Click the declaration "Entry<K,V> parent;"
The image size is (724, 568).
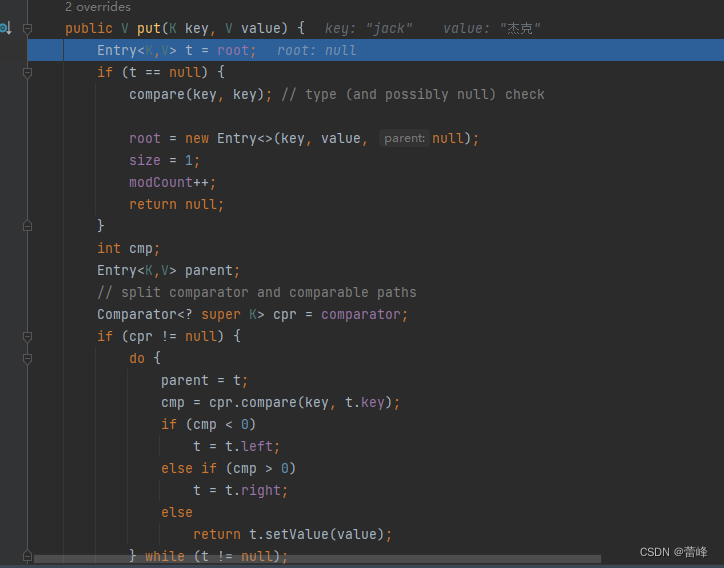(x=168, y=271)
